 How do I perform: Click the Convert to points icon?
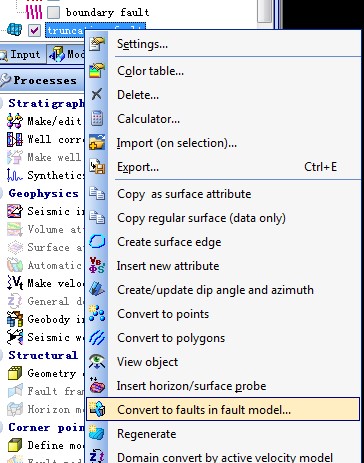point(97,314)
